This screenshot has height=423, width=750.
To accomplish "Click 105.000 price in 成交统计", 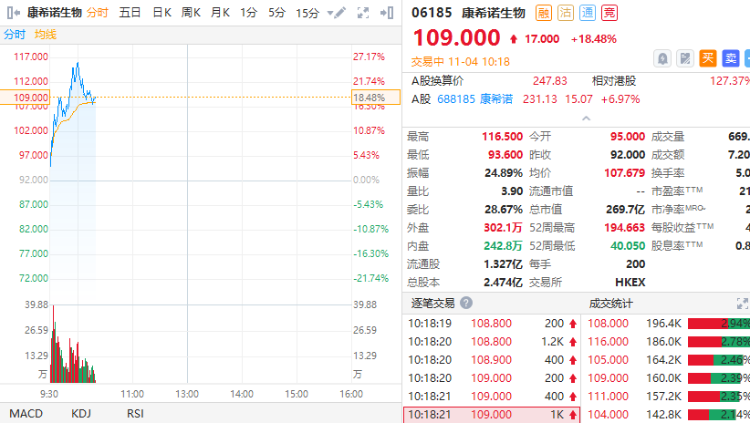I will tap(608, 360).
